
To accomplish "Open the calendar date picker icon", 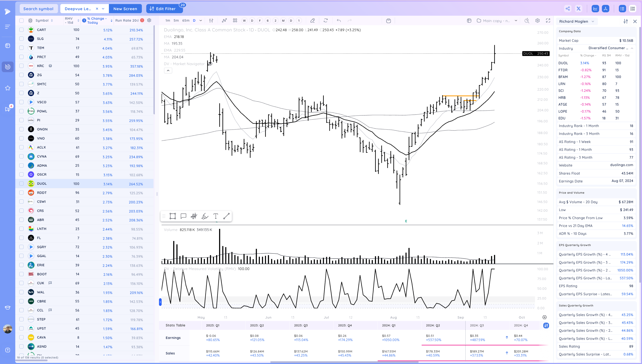I will [388, 21].
